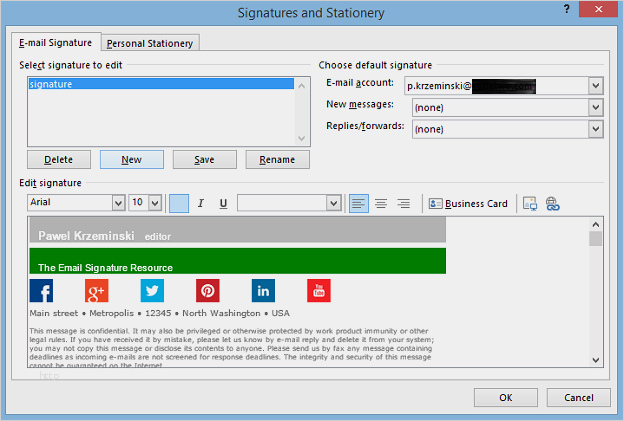Click the Delete button

58,160
